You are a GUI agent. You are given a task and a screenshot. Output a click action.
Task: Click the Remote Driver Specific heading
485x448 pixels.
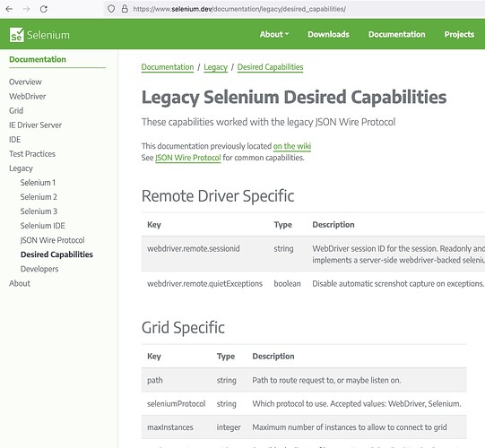coord(218,196)
